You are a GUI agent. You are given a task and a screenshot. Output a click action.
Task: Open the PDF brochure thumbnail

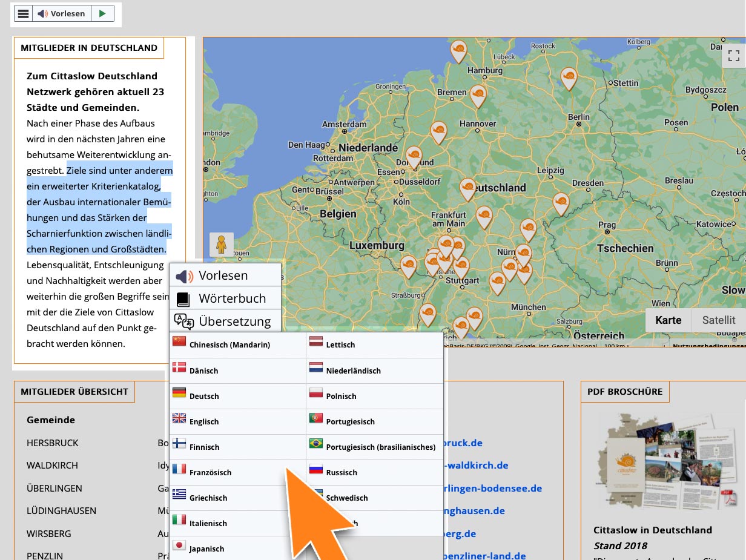663,460
